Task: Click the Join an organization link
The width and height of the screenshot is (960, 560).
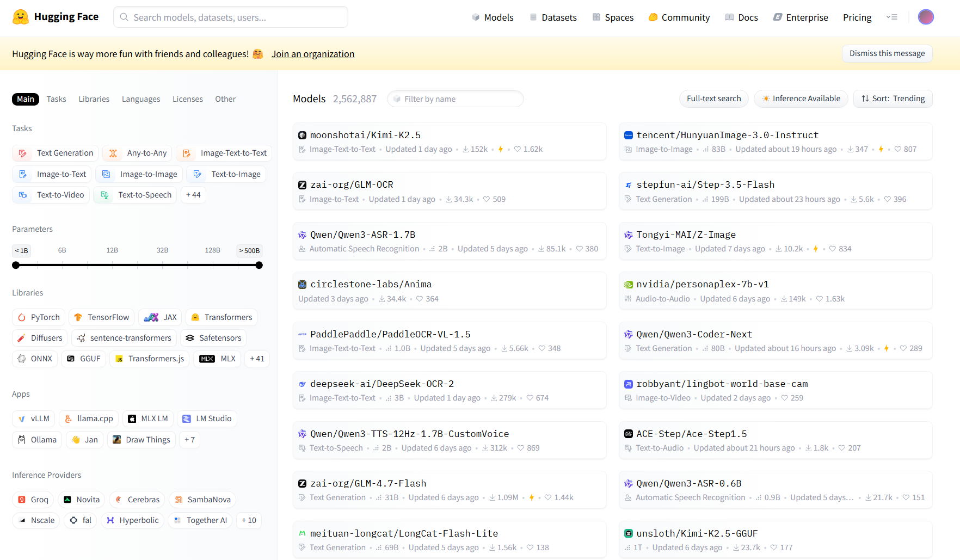Action: 313,54
